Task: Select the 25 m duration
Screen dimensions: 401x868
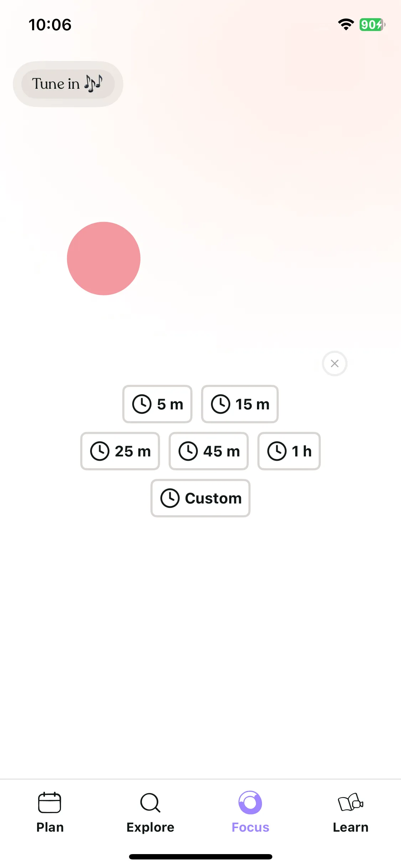Action: coord(120,451)
